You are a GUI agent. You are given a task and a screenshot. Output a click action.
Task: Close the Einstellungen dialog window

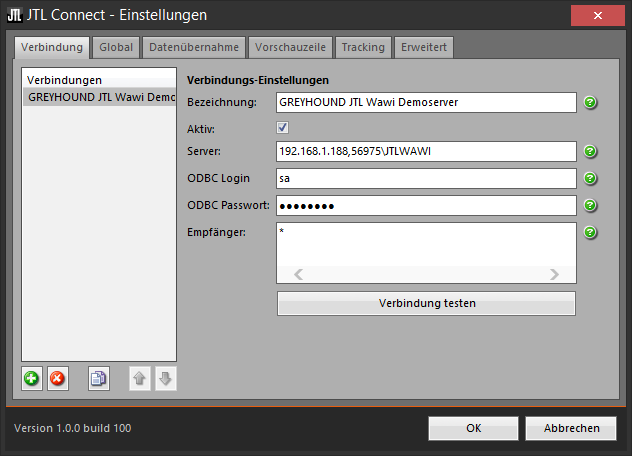[x=598, y=16]
